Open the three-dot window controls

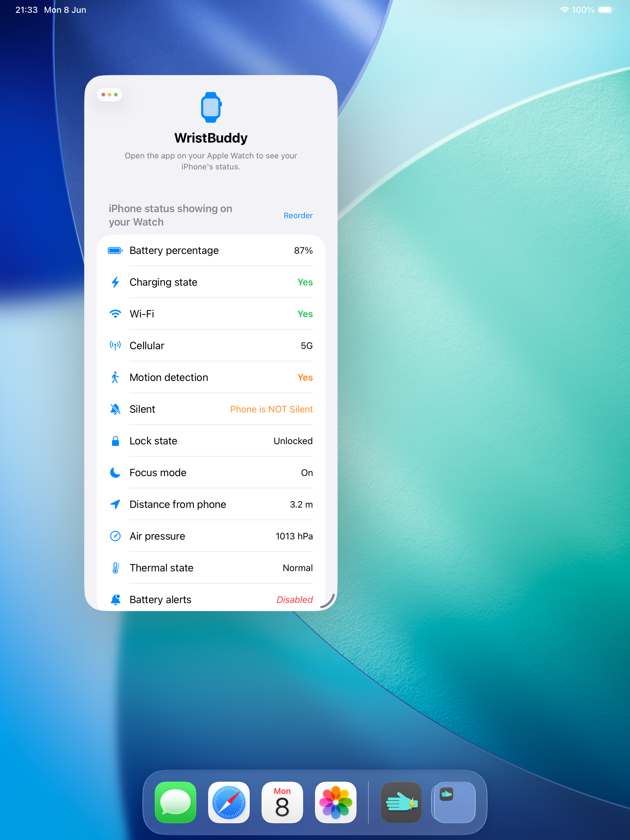109,95
